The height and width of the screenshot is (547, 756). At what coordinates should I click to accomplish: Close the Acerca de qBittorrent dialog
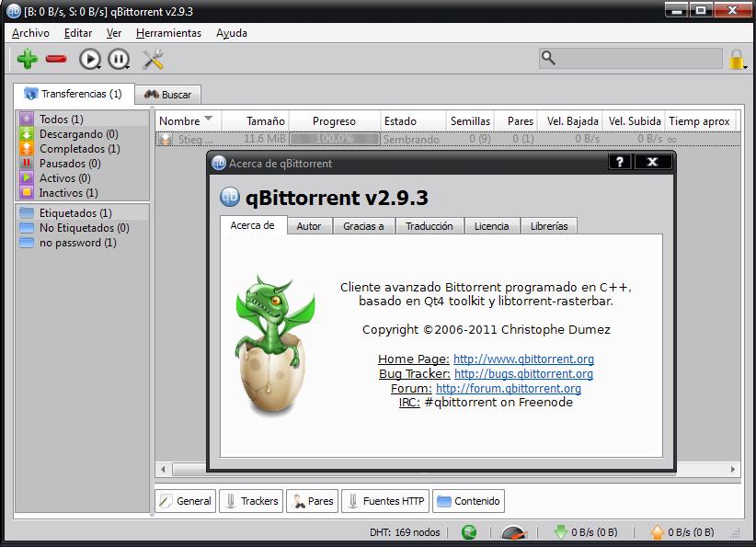pos(652,162)
